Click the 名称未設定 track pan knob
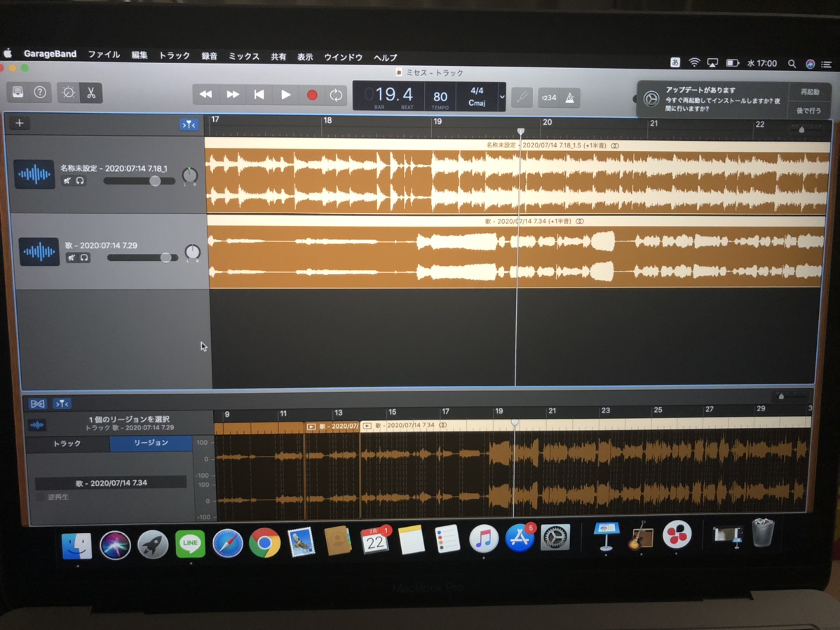840x630 pixels. [189, 175]
